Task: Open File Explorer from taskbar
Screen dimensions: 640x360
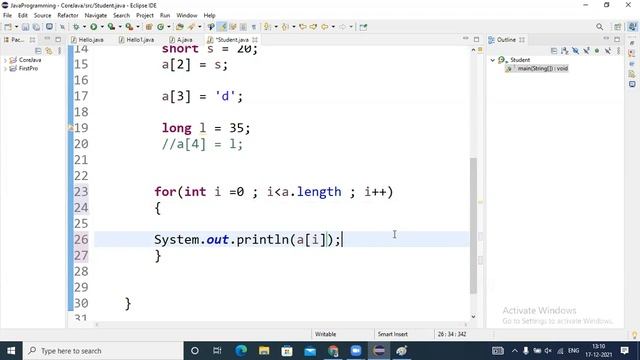Action: click(264, 351)
